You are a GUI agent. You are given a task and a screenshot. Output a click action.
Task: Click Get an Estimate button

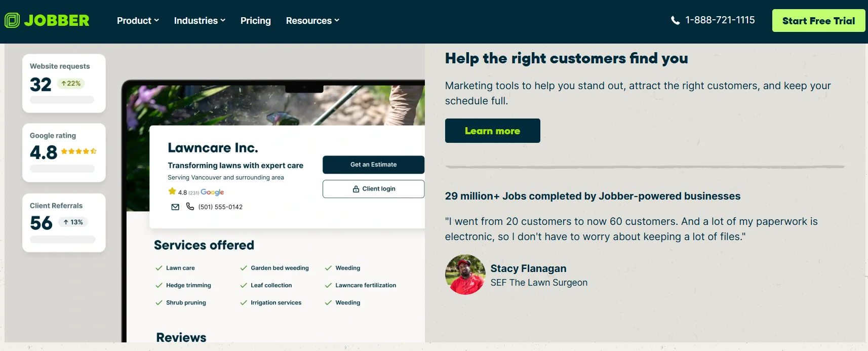[373, 165]
